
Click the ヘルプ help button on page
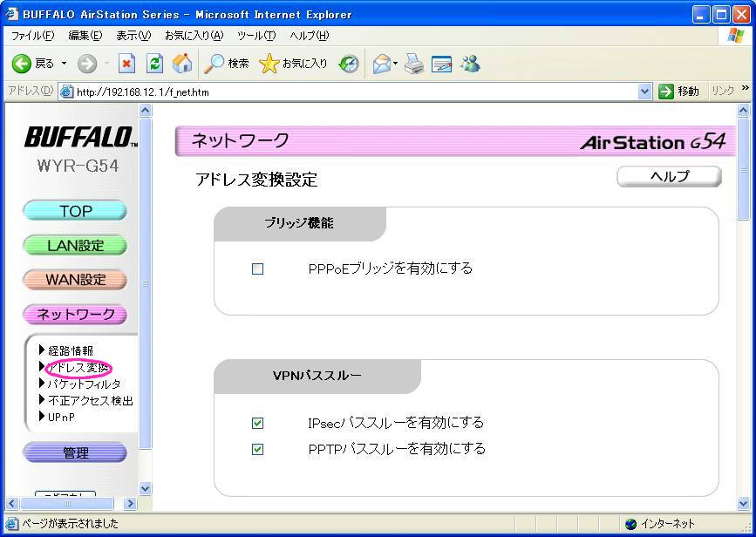pos(669,177)
